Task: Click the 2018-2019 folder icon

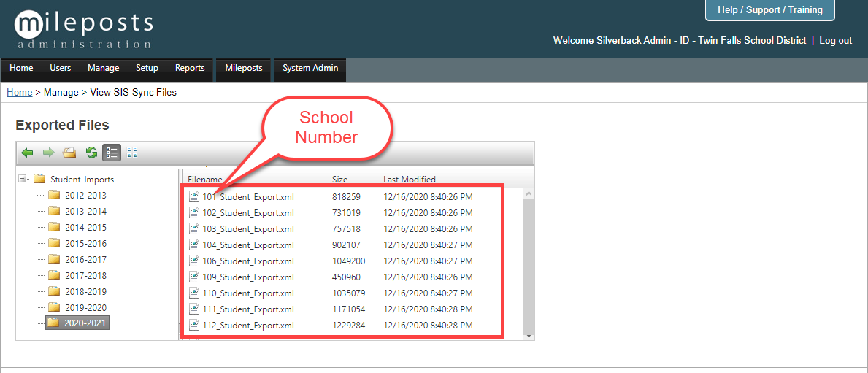Action: click(x=53, y=291)
